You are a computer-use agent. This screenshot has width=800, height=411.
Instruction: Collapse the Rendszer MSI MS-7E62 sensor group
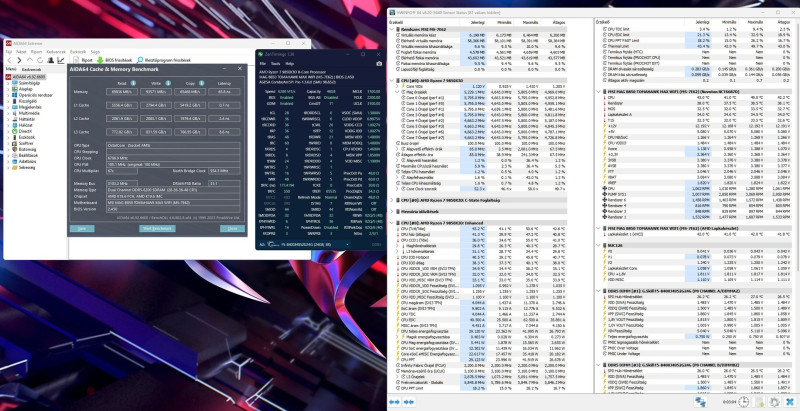click(x=392, y=30)
